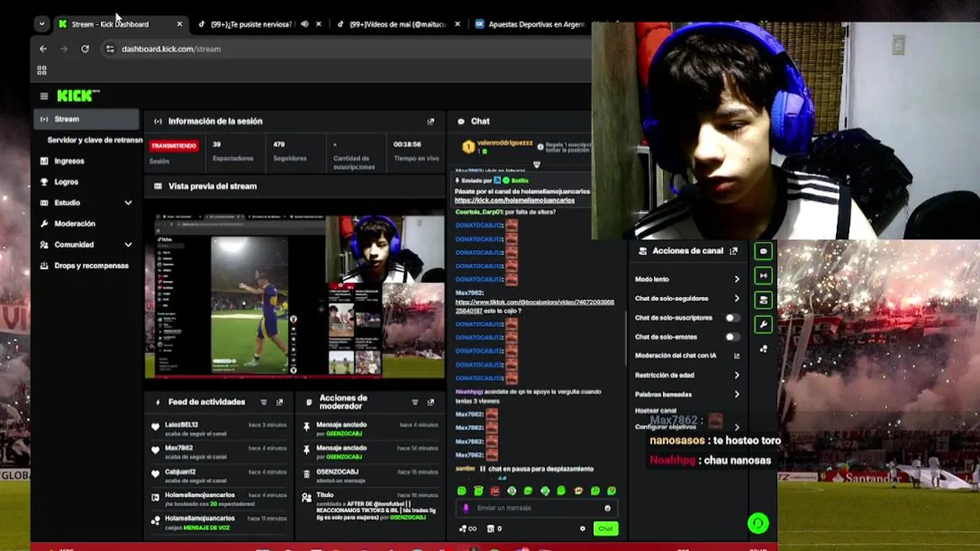This screenshot has height=551, width=980.
Task: Pop out the Acciones de moderador panel
Action: click(x=430, y=402)
